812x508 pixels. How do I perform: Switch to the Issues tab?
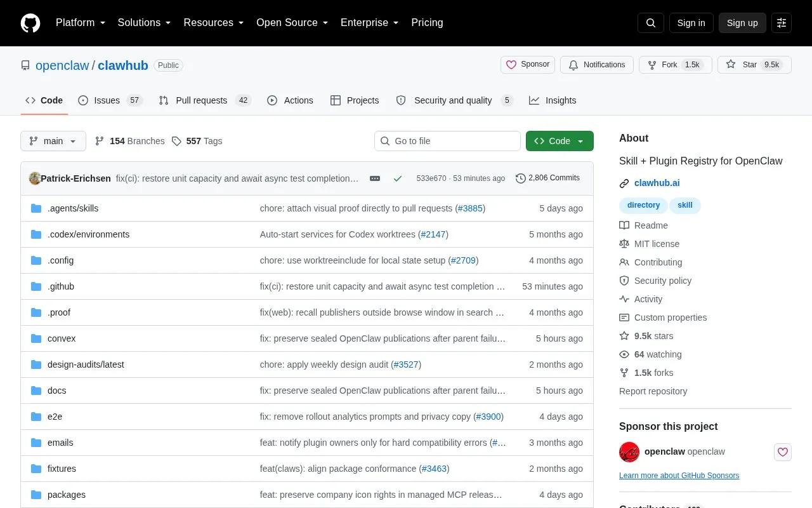[x=110, y=100]
